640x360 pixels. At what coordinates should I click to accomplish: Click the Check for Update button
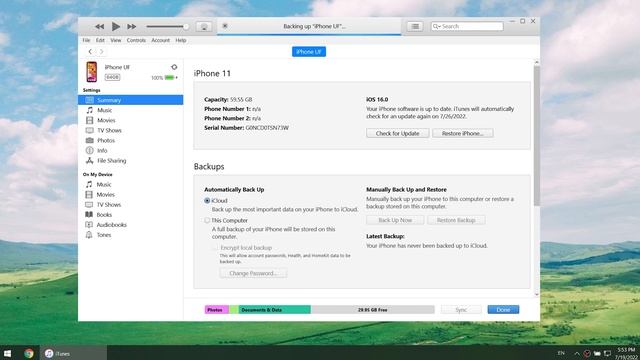pos(398,133)
